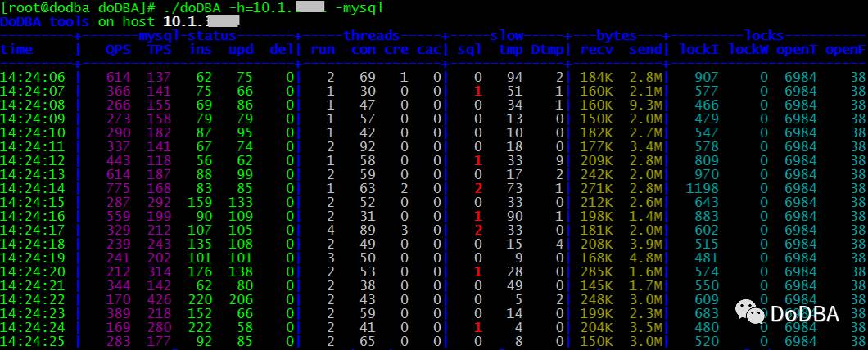Screen dimensions: 868x350
Task: Click the red slow sql '1' at 14:24:07
Action: (478, 92)
